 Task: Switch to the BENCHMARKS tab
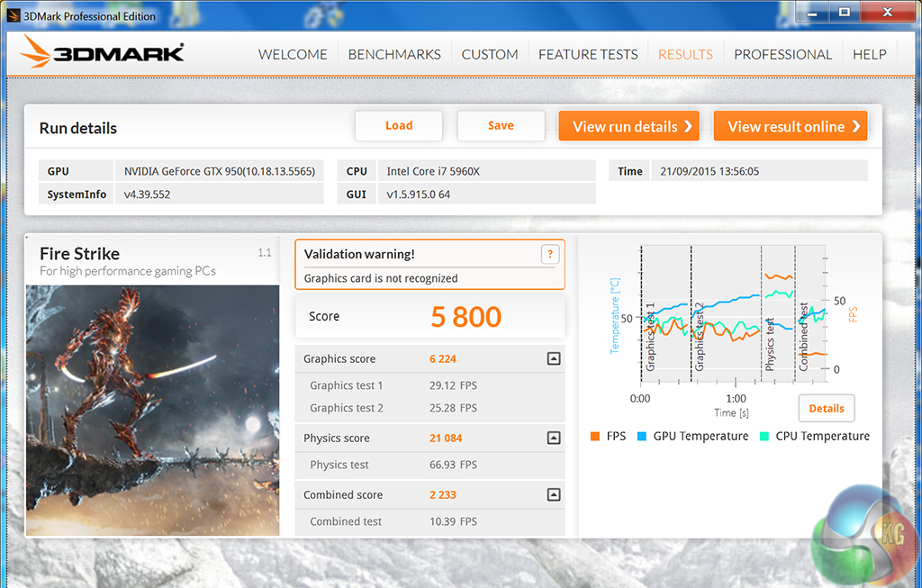pos(394,55)
